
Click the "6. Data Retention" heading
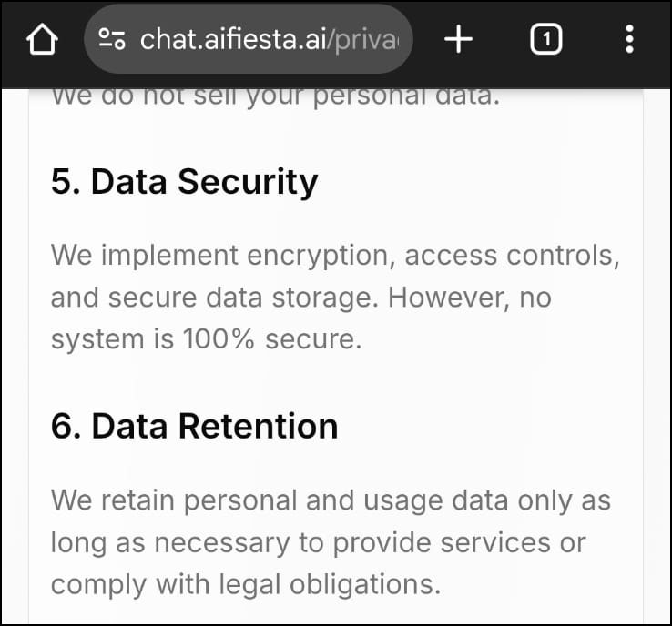click(x=194, y=426)
